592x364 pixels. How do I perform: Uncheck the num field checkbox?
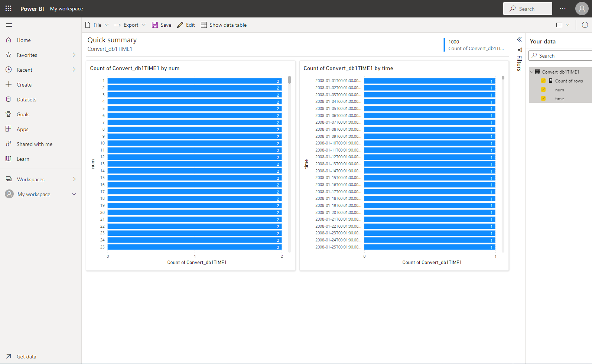pyautogui.click(x=543, y=90)
